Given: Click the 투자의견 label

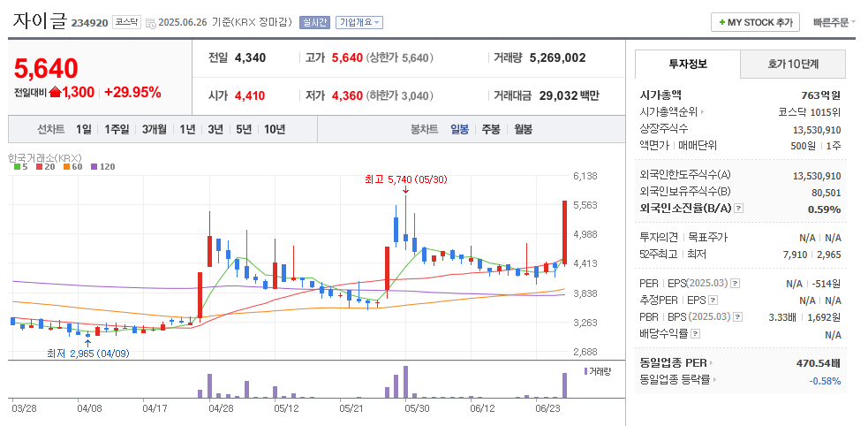Looking at the screenshot, I should coord(659,238).
